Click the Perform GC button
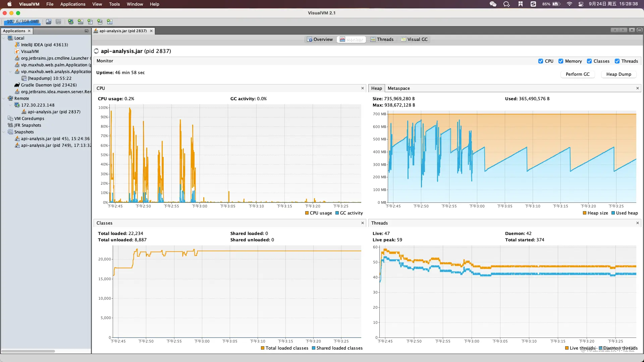This screenshot has height=362, width=644. click(578, 74)
